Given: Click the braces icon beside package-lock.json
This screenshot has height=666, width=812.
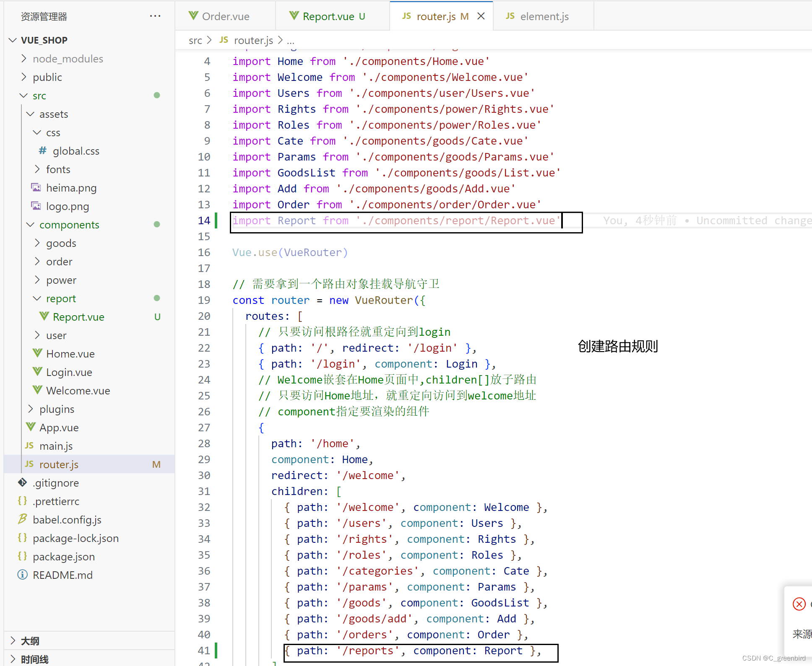Looking at the screenshot, I should [23, 538].
